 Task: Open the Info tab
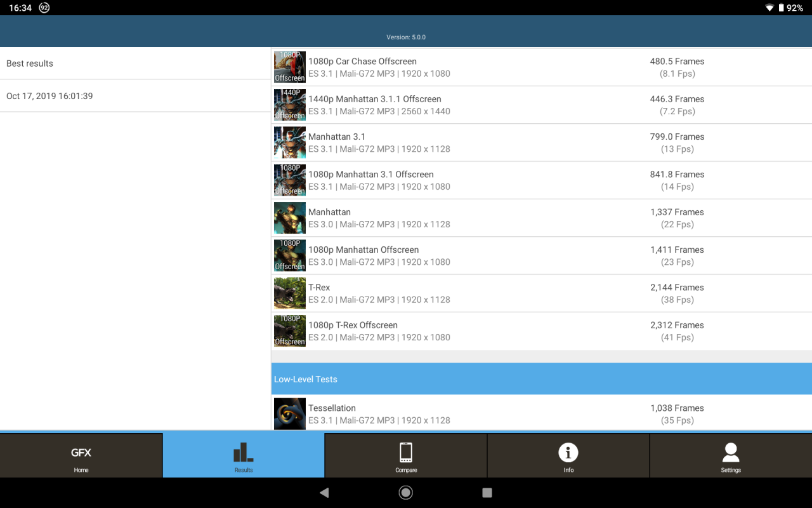tap(568, 455)
